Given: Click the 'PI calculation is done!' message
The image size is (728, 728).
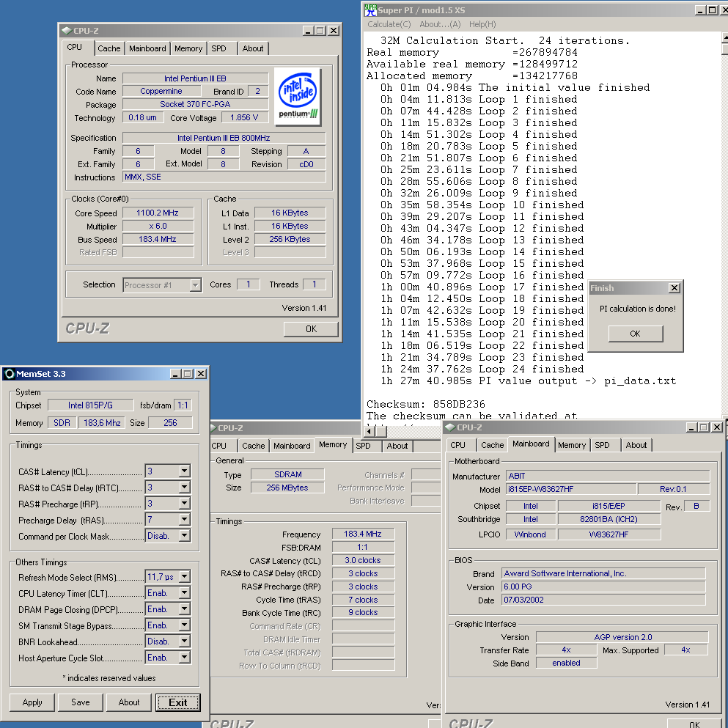Looking at the screenshot, I should click(638, 309).
